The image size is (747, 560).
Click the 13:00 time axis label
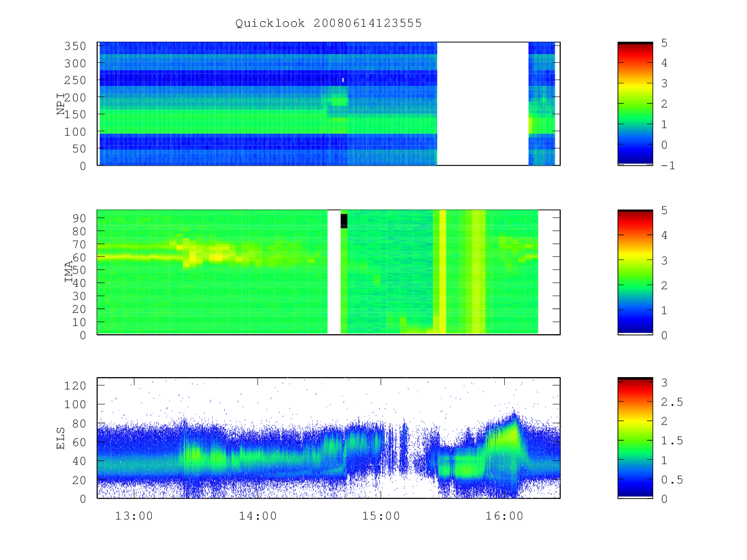tap(134, 516)
